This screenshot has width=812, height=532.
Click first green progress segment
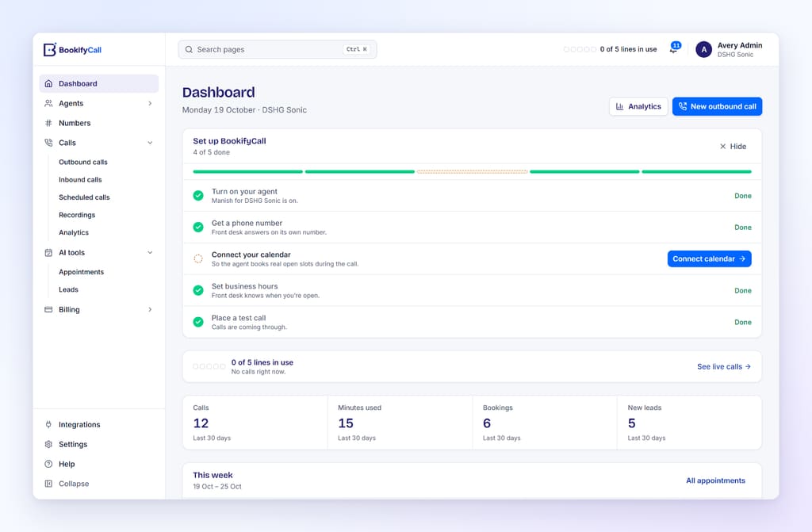pos(247,171)
